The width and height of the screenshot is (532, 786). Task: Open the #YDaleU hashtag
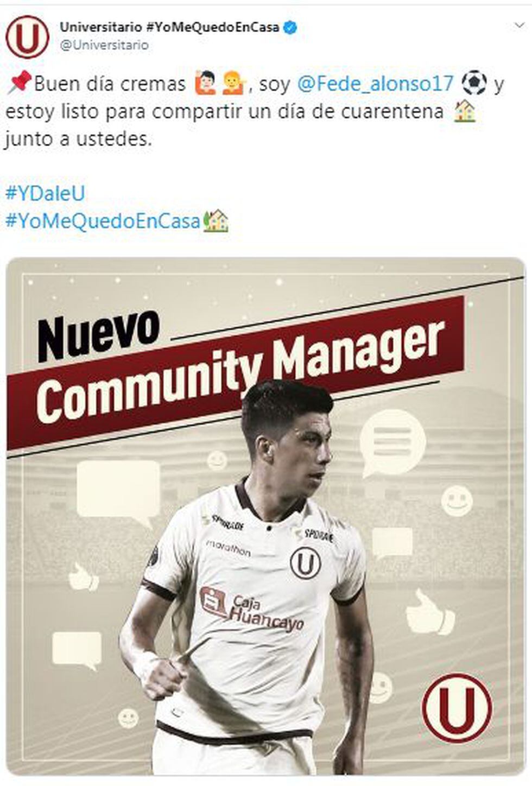pos(45,193)
